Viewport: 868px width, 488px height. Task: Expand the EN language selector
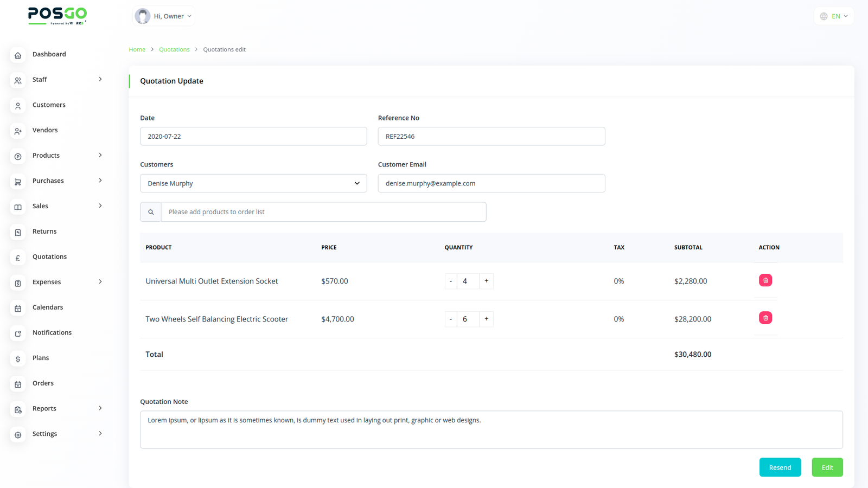coord(834,16)
